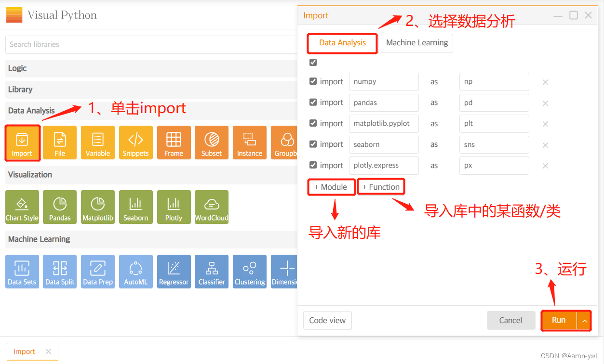Screen dimensions: 604x364
Task: Toggle the numpy import checkbox
Action: [x=313, y=81]
